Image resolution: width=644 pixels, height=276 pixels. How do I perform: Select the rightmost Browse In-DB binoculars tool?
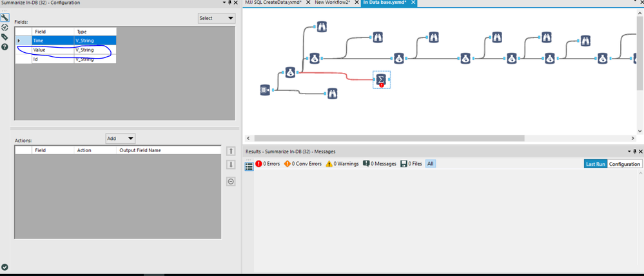pyautogui.click(x=586, y=41)
